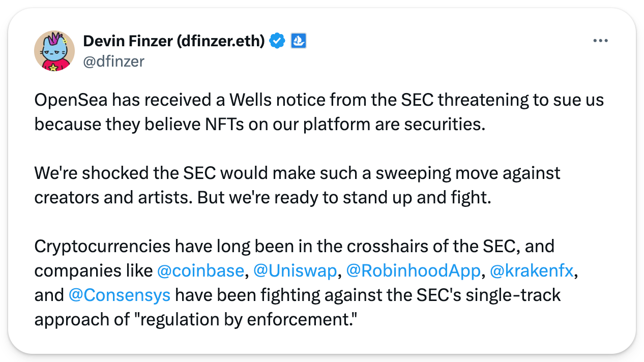Visit the @krakenfx mention
The width and height of the screenshot is (644, 362).
(x=532, y=271)
